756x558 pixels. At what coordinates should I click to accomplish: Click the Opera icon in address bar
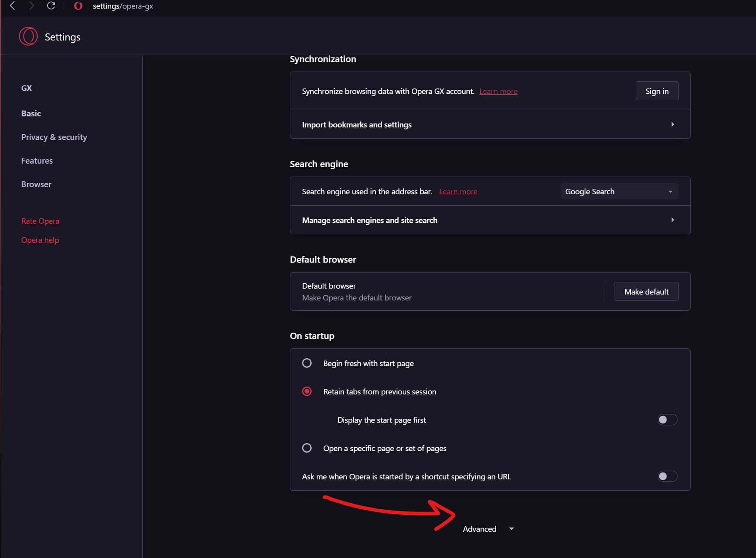click(78, 6)
